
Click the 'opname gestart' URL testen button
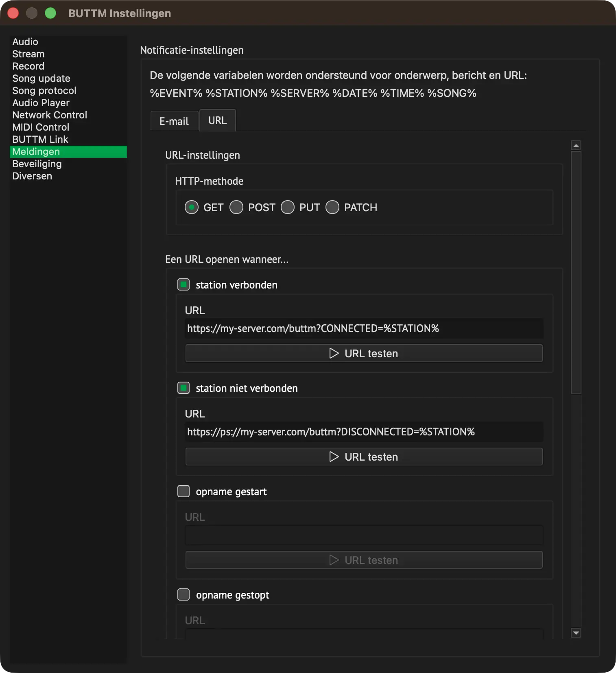(364, 560)
